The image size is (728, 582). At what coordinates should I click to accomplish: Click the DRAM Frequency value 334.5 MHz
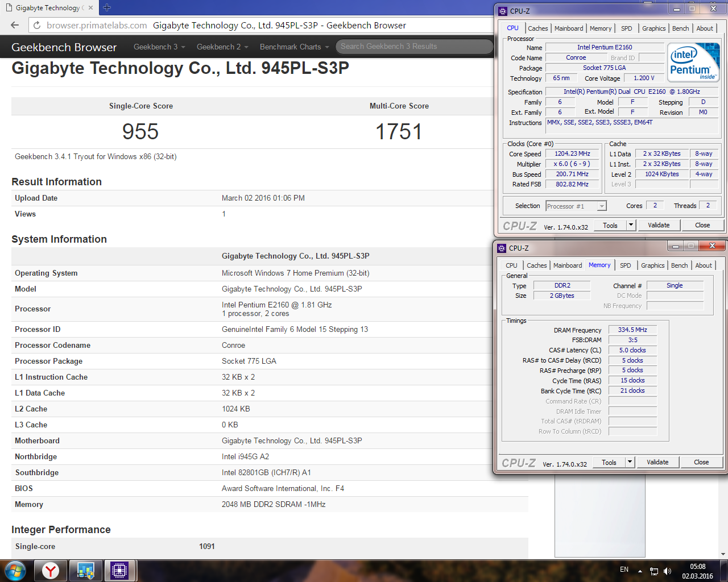tap(632, 330)
